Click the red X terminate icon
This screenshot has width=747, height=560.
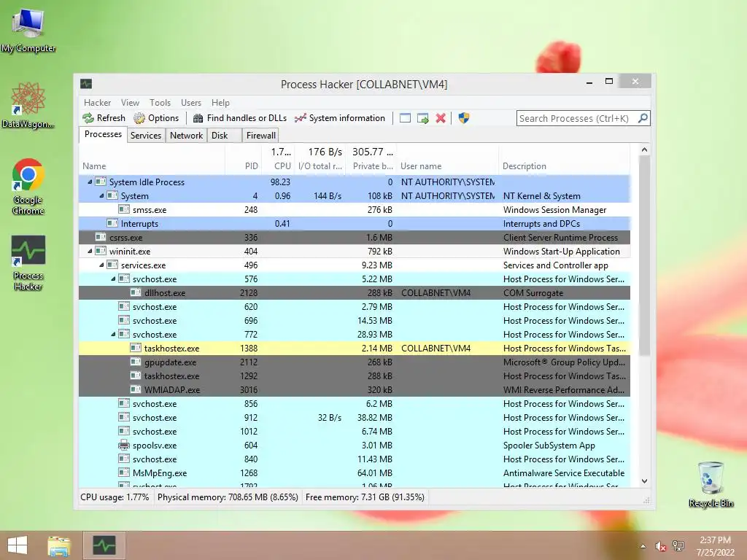[441, 118]
